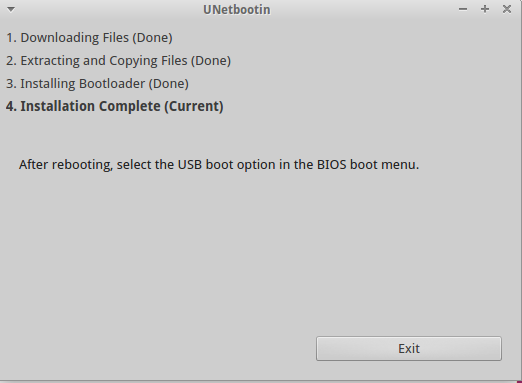Click the step number 1 in the list
Screen dimensions: 522x383
point(11,38)
